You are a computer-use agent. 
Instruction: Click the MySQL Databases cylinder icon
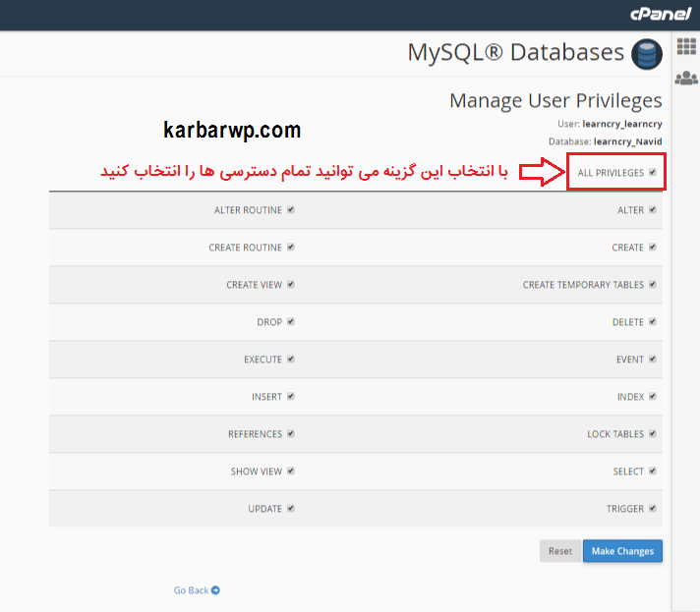pyautogui.click(x=647, y=54)
